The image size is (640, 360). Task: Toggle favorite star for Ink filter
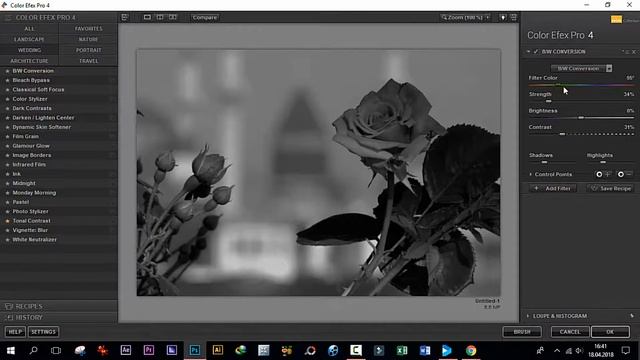pyautogui.click(x=7, y=174)
